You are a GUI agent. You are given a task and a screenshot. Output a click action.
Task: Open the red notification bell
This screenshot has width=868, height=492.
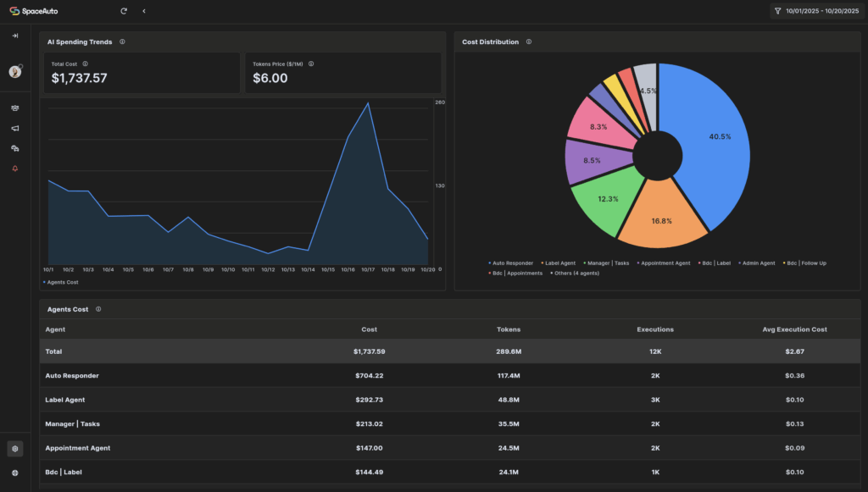click(15, 169)
